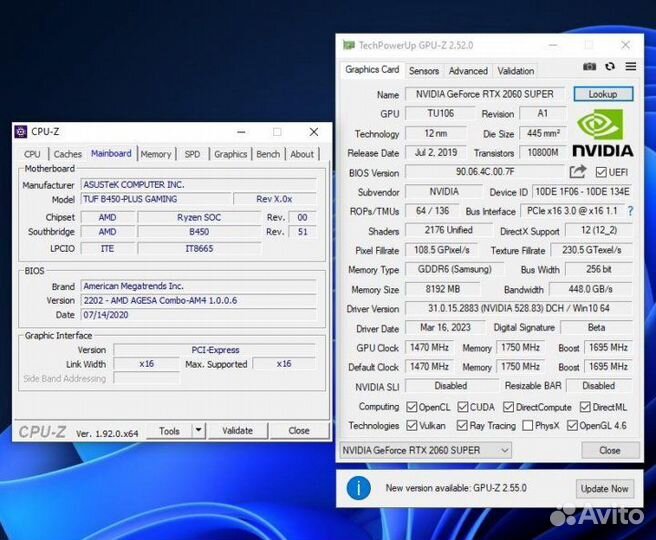656x540 pixels.
Task: Toggle the DirectML checkbox
Action: (585, 407)
